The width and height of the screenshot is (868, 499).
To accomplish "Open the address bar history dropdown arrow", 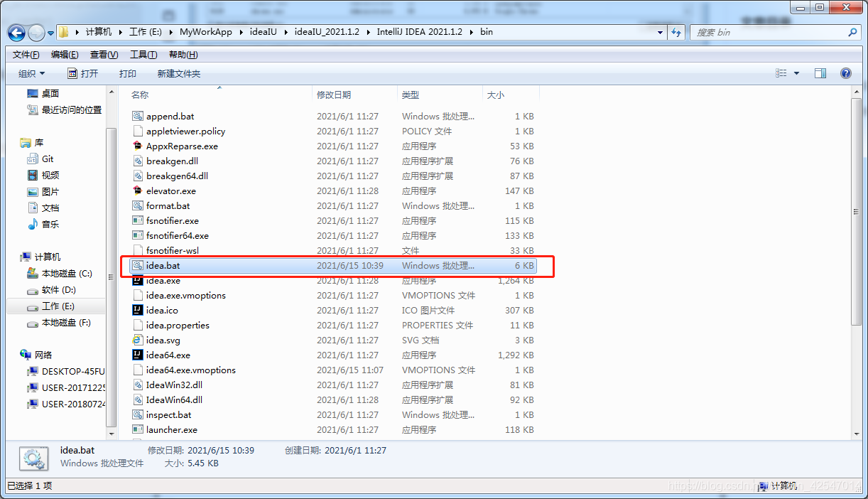I will pos(660,32).
